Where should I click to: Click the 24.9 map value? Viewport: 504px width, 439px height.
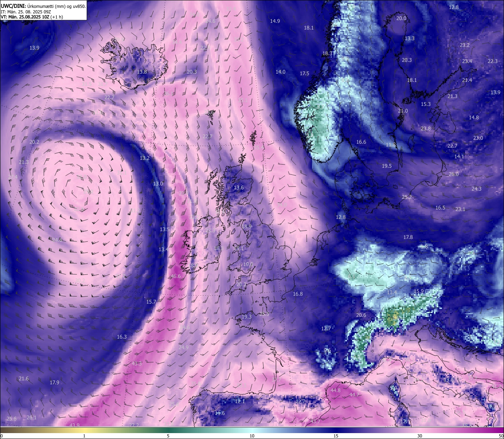click(x=183, y=348)
